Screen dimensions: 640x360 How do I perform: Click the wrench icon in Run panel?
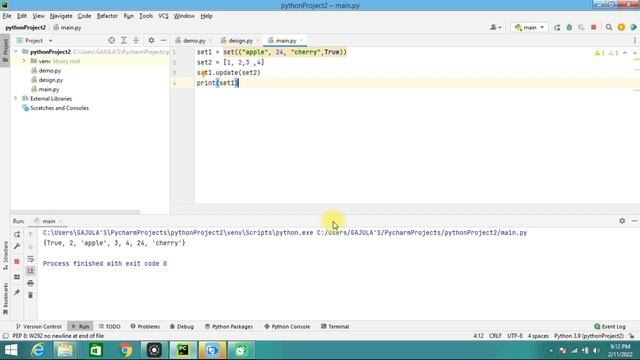click(x=17, y=246)
